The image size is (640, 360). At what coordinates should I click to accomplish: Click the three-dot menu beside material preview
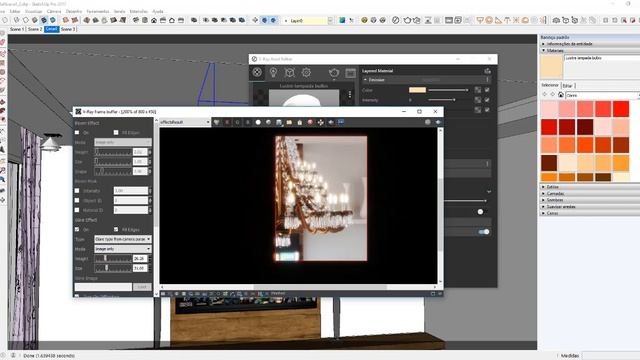click(x=350, y=95)
